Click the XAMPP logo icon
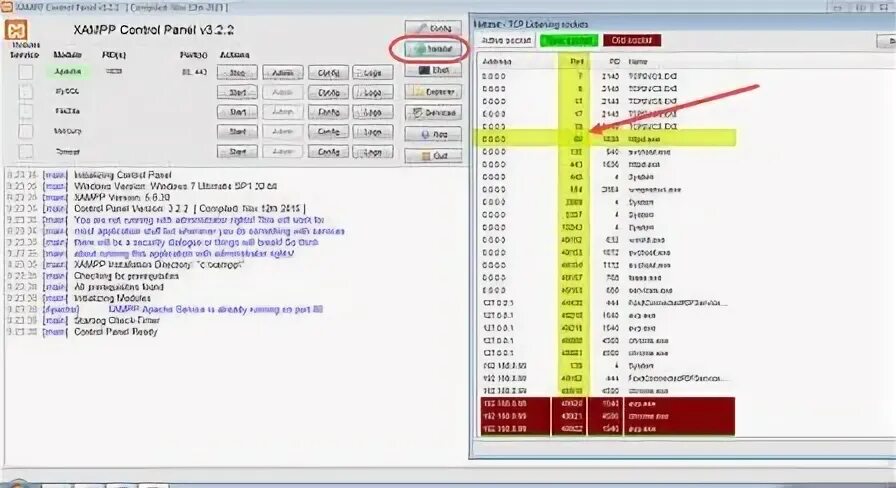The width and height of the screenshot is (896, 488). click(x=16, y=31)
